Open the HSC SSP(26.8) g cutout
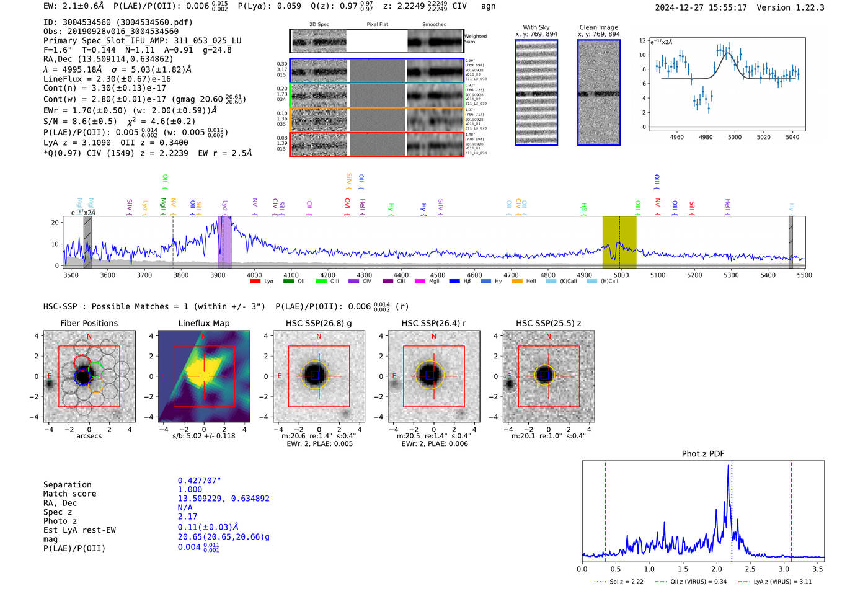868x591 pixels. [319, 376]
